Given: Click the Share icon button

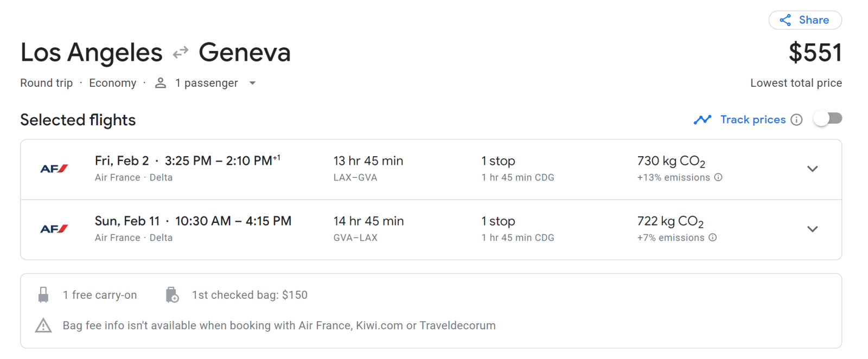Looking at the screenshot, I should [x=785, y=21].
